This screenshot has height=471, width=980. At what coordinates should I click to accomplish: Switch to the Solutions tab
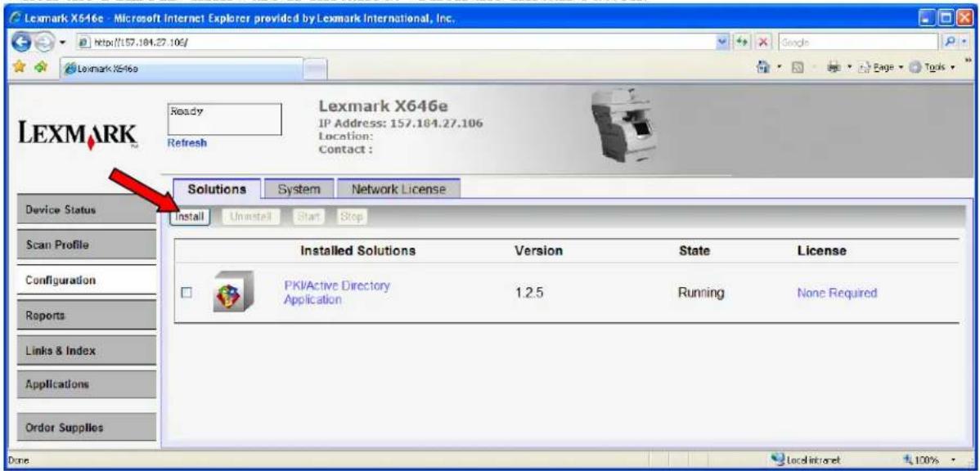pyautogui.click(x=216, y=189)
